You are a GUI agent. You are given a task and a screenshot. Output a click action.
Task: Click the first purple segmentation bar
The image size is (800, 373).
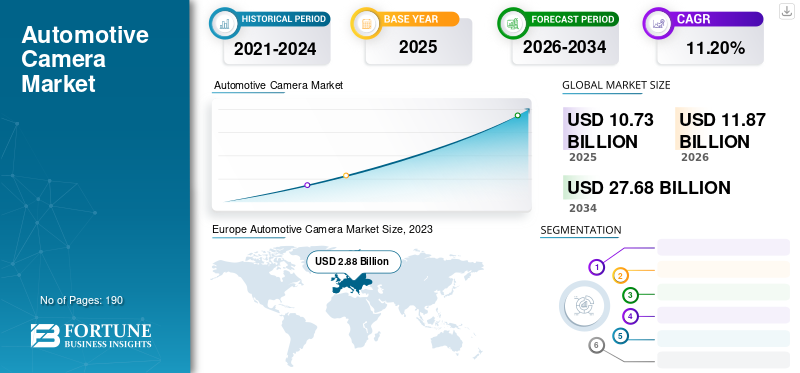723,247
